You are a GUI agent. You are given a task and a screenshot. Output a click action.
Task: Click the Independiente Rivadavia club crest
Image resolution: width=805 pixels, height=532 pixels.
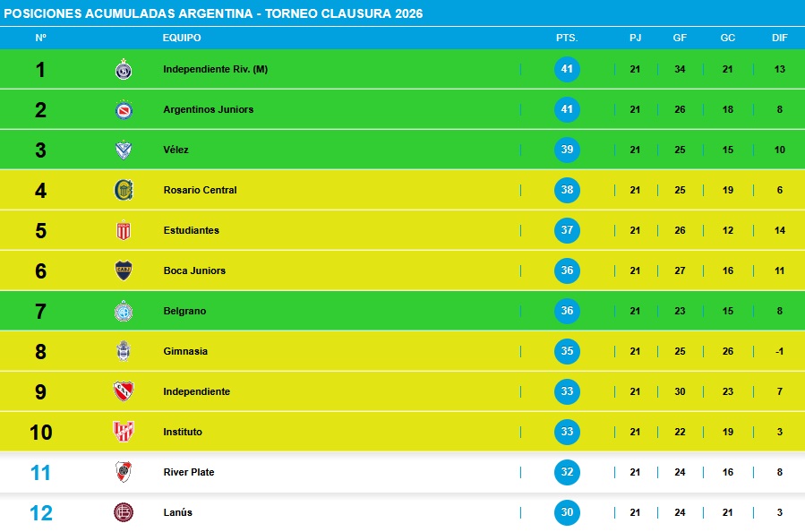pos(124,69)
